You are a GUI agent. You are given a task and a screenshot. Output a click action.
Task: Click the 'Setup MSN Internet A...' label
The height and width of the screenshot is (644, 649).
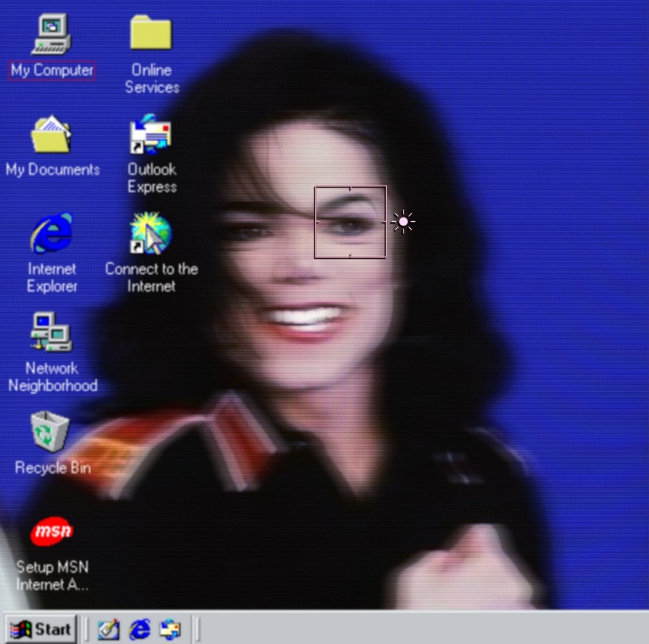52,575
